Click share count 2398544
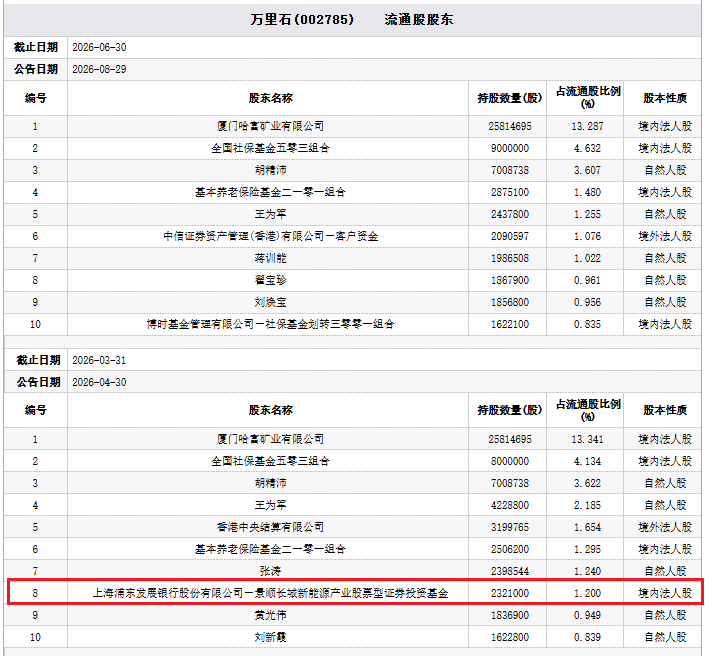This screenshot has height=656, width=708. pos(510,571)
